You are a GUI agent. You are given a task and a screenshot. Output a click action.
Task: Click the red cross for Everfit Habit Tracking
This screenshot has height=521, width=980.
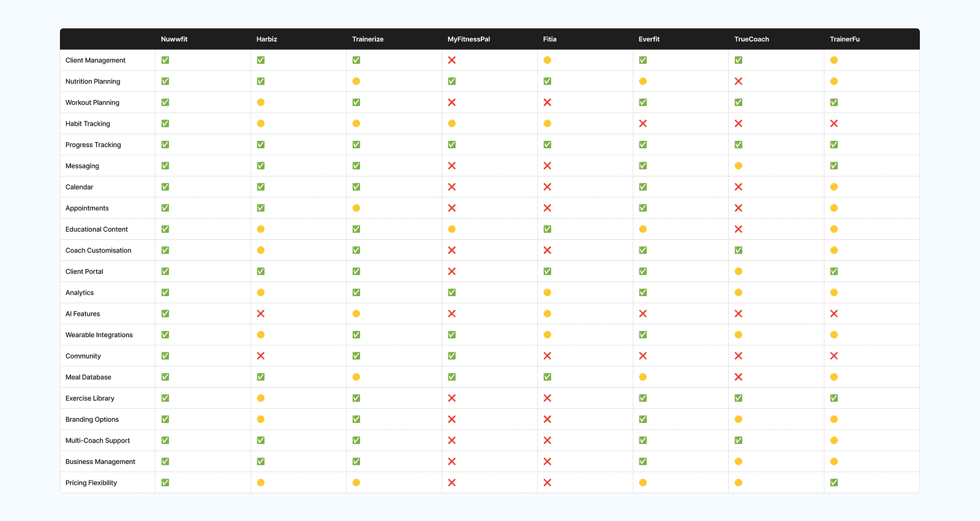[643, 124]
